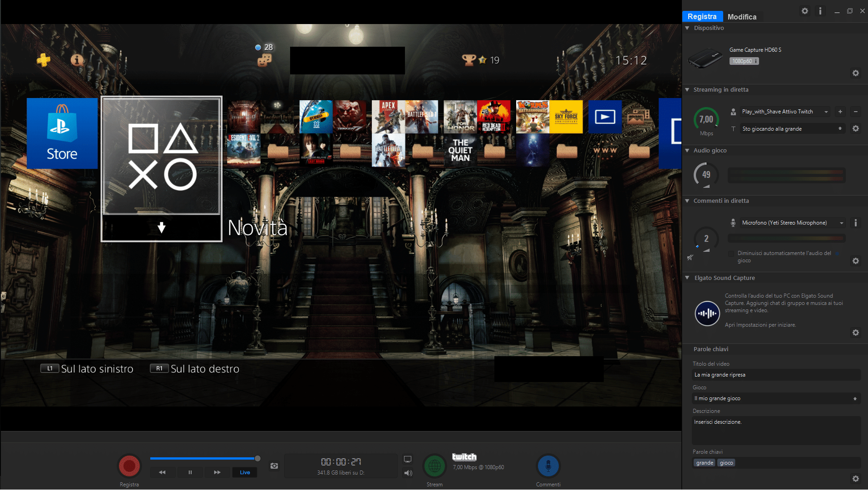Open the Registra tab
This screenshot has width=868, height=490.
(x=702, y=16)
